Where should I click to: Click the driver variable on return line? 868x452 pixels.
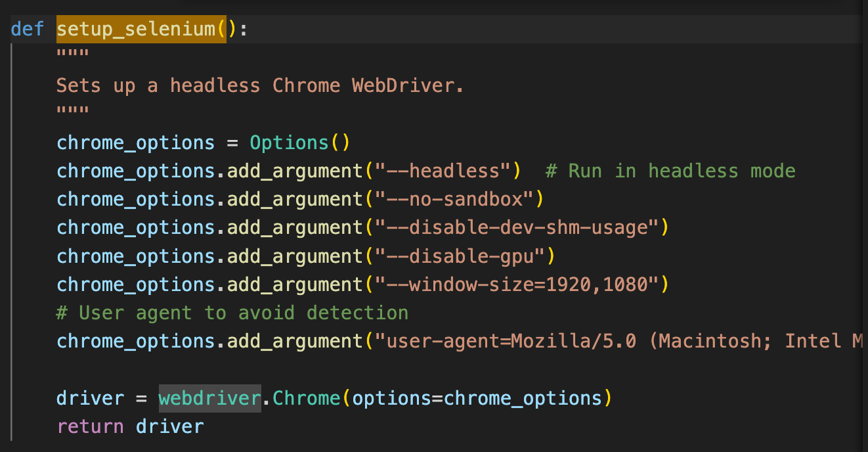[169, 426]
